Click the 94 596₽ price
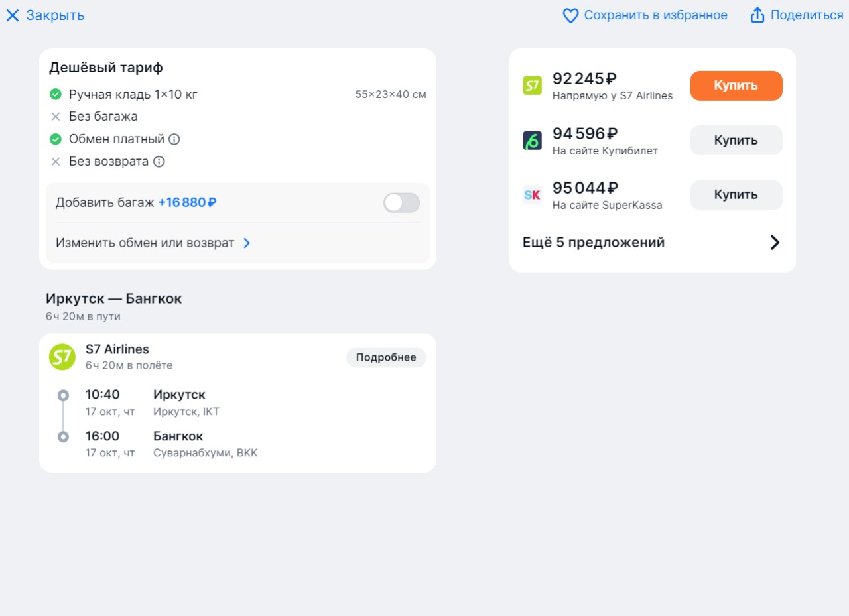 click(585, 133)
